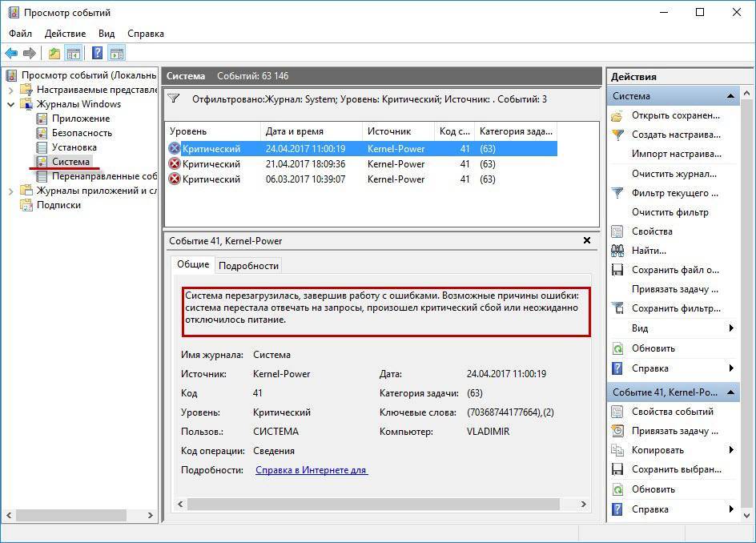Viewport: 756px width, 543px height.
Task: Click the Свойства событий icon
Action: (x=617, y=412)
